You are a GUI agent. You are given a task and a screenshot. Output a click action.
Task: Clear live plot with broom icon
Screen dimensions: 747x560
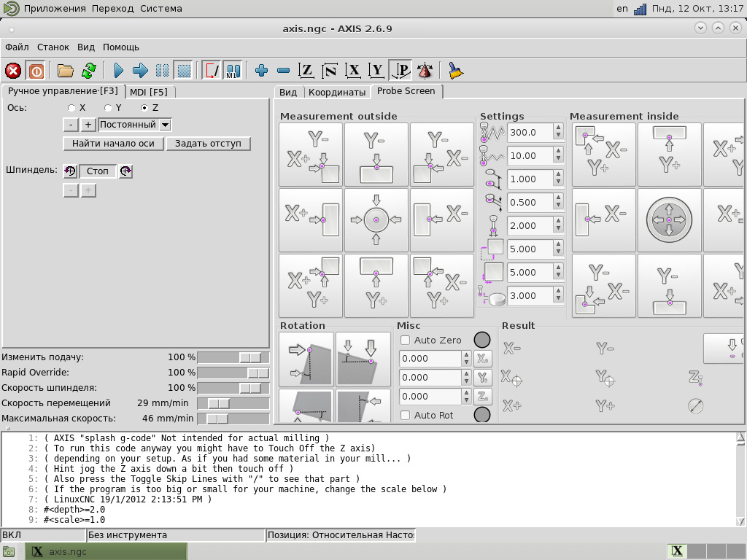coord(456,71)
